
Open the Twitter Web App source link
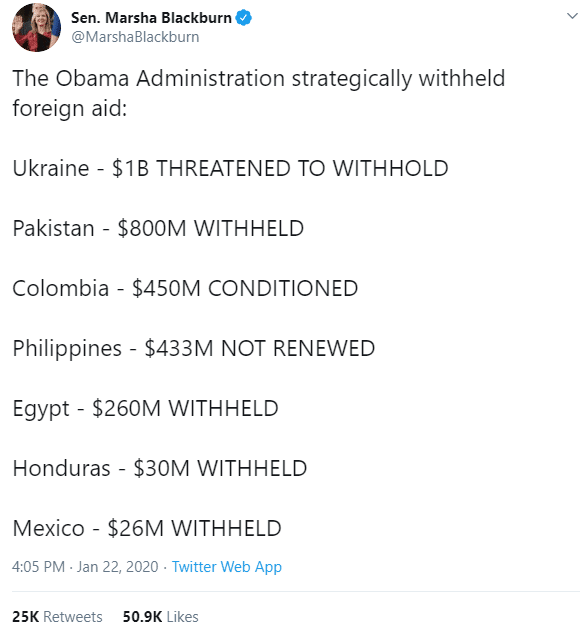coord(226,567)
